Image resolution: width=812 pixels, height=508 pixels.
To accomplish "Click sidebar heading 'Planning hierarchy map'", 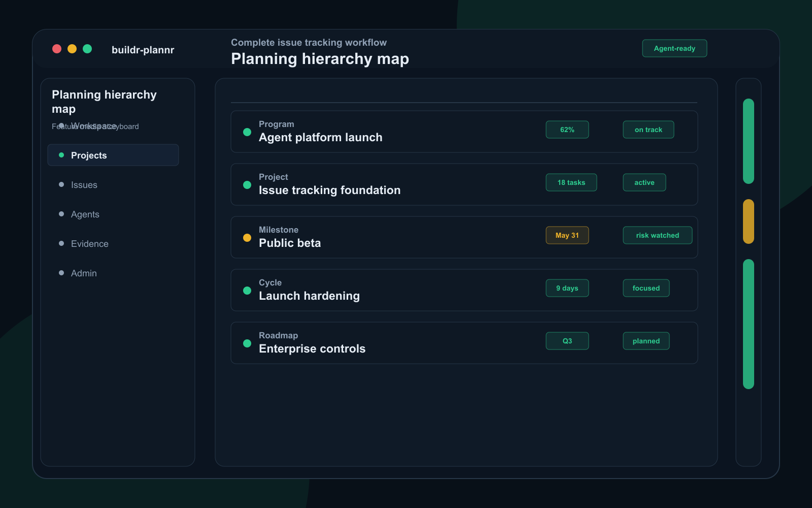I will 105,102.
